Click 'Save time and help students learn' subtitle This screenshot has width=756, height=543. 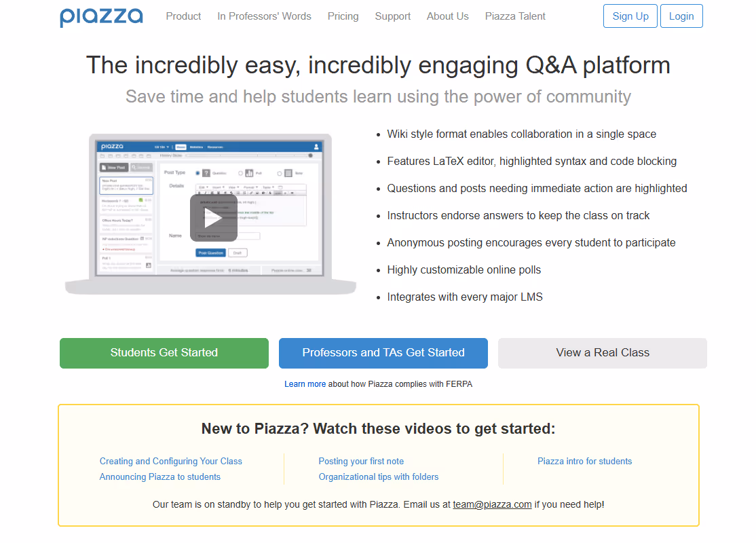point(378,96)
